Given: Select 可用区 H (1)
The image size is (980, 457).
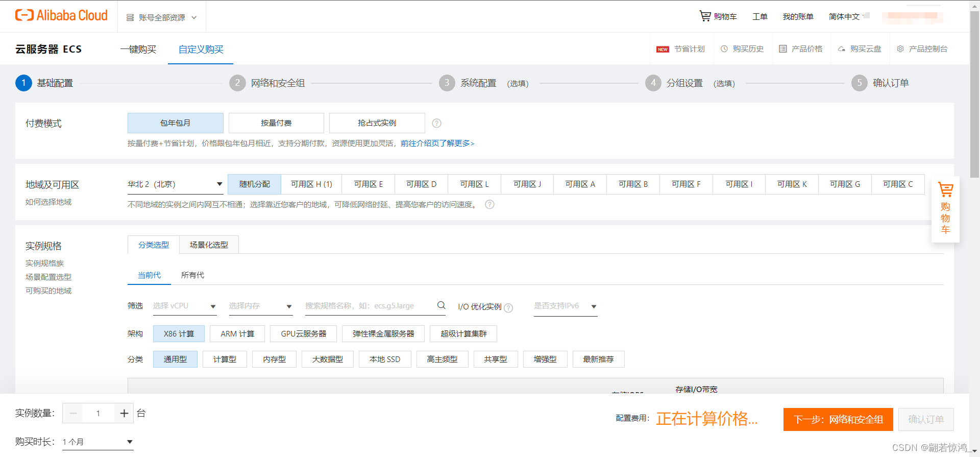Looking at the screenshot, I should coord(311,184).
